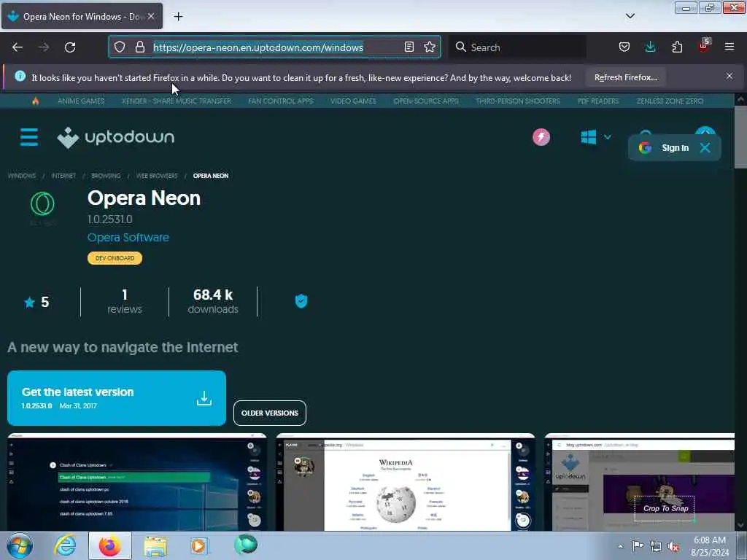The height and width of the screenshot is (560, 747).
Task: Save page to Pocket
Action: coord(624,47)
